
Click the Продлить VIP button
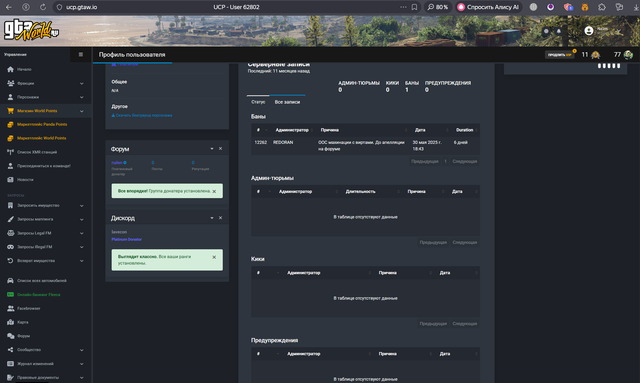[x=560, y=55]
